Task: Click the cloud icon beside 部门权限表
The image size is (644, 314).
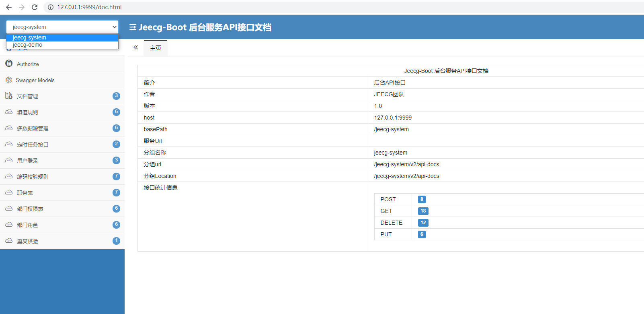Action: tap(9, 209)
